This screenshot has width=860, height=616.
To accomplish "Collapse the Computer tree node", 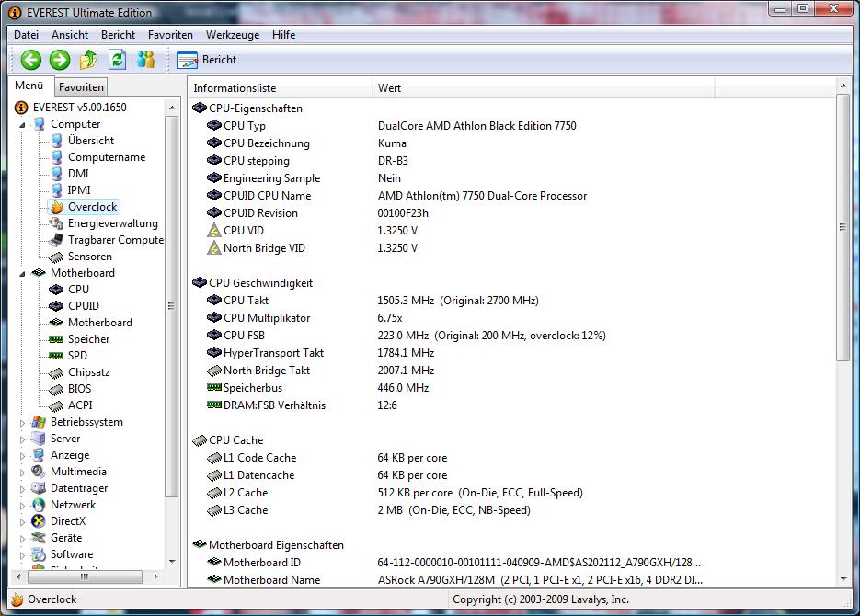I will 22,125.
